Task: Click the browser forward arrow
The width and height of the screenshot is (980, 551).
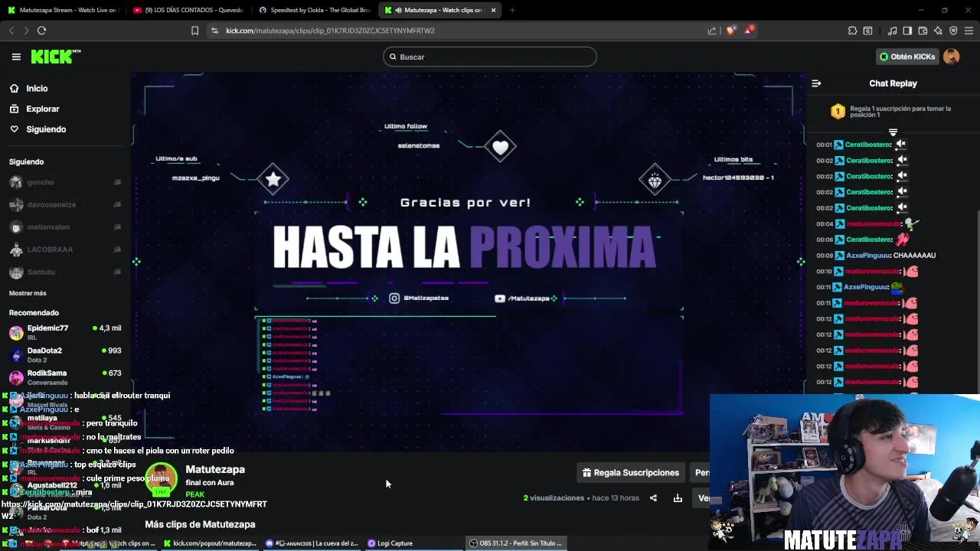Action: 26,31
